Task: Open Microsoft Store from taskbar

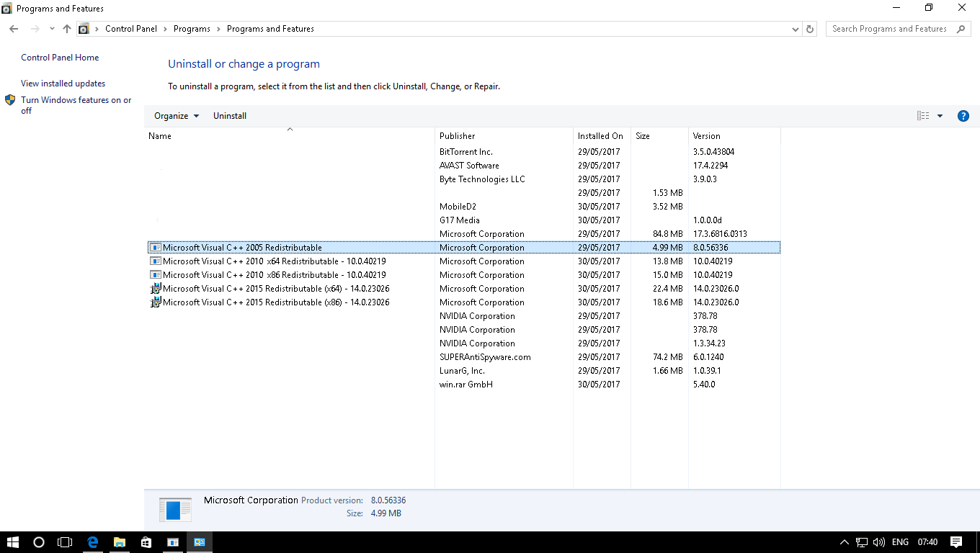Action: pyautogui.click(x=146, y=542)
